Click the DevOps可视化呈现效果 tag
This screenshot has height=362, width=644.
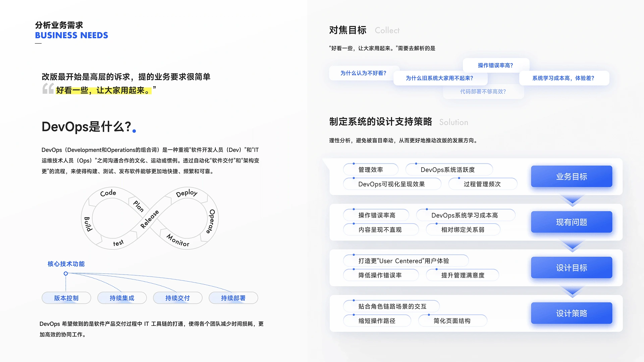coord(392,184)
